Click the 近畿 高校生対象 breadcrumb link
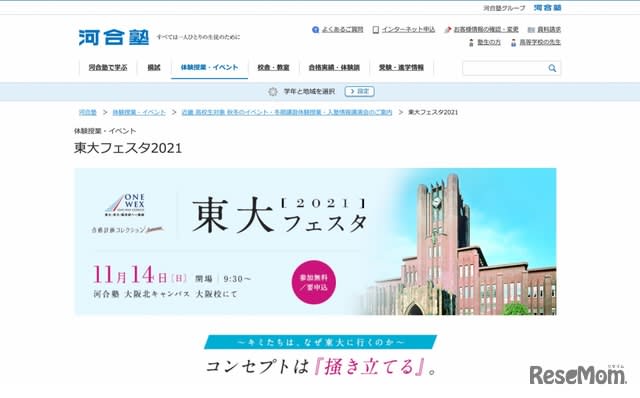 [x=287, y=112]
